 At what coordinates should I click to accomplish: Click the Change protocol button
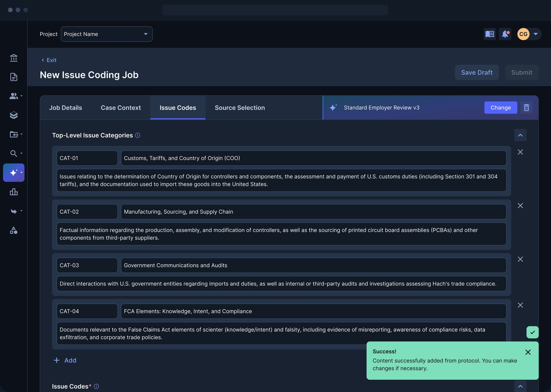501,107
